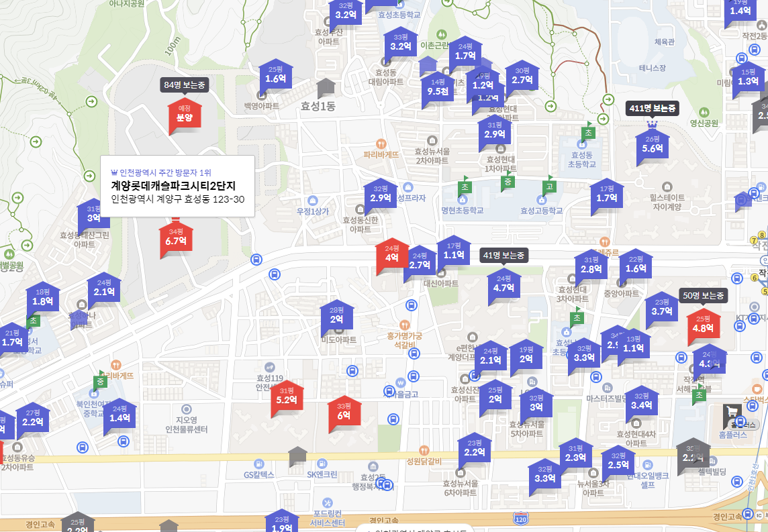
Task: Click the 성원닭갈비 restaurant icon
Action: 424,450
